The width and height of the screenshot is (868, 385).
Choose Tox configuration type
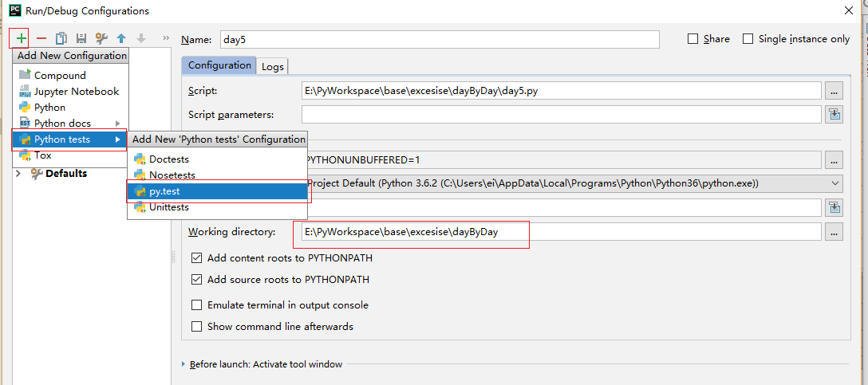tap(71, 155)
